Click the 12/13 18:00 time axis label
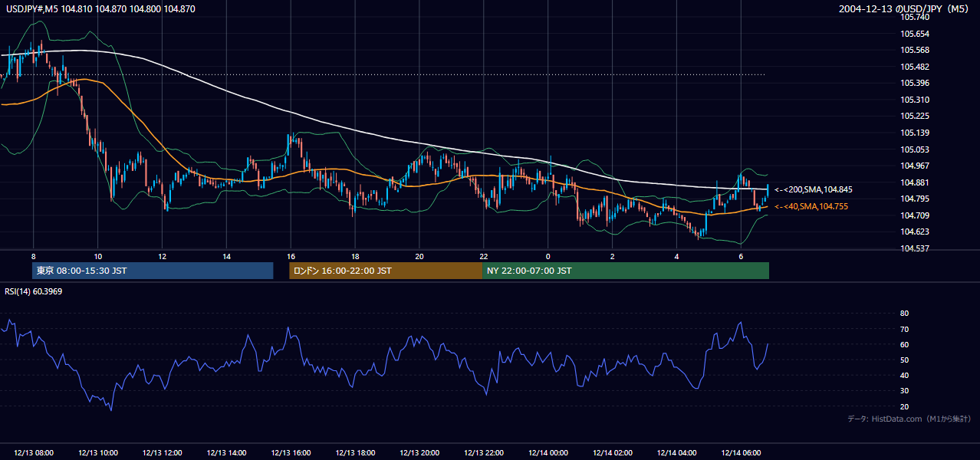This screenshot has height=460, width=980. [355, 453]
